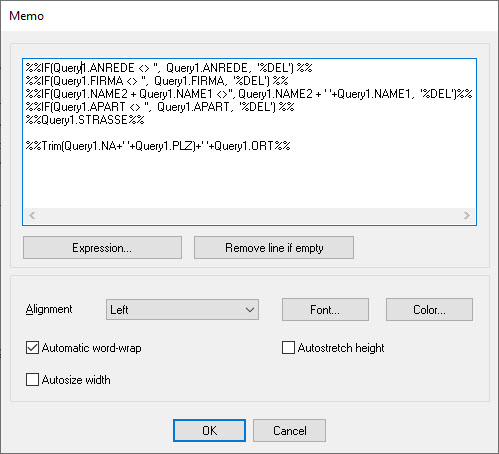Open the Font dialog button
Image resolution: width=499 pixels, height=454 pixels.
[x=325, y=310]
